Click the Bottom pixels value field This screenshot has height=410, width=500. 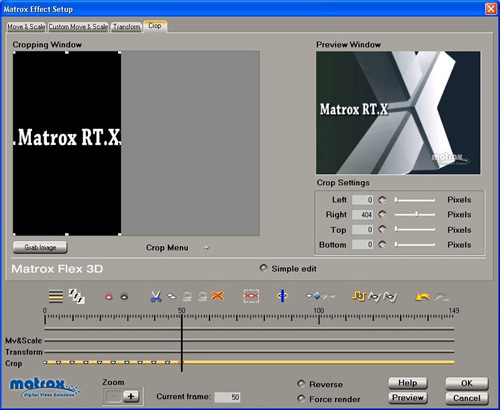click(363, 245)
